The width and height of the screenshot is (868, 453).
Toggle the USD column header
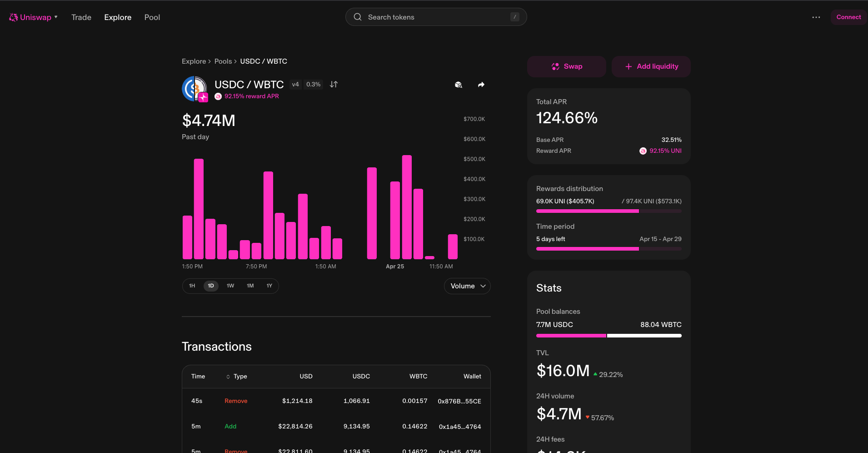[x=306, y=376]
